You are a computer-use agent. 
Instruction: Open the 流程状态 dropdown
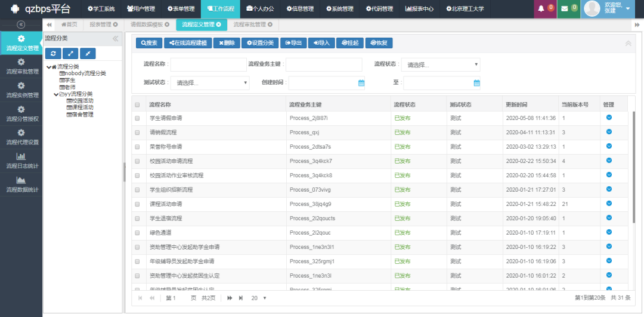pyautogui.click(x=440, y=64)
